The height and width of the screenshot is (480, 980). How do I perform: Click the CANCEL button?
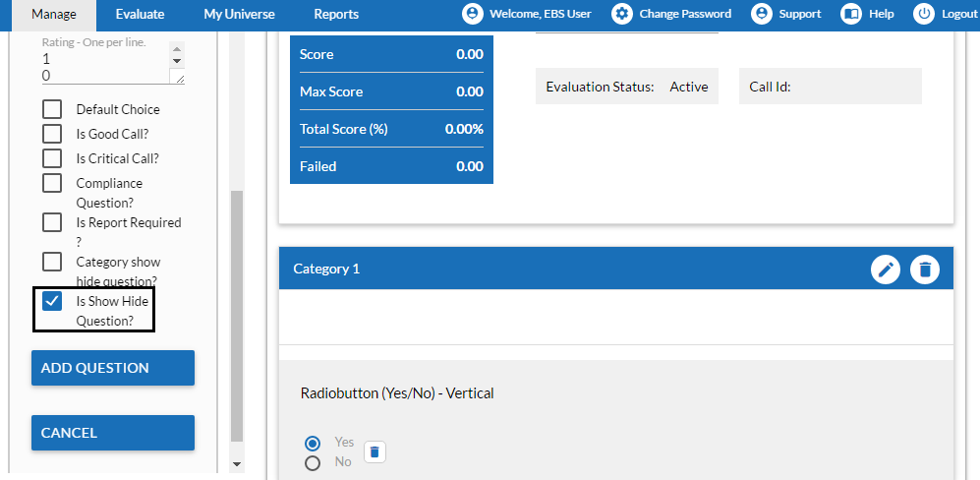pos(113,433)
